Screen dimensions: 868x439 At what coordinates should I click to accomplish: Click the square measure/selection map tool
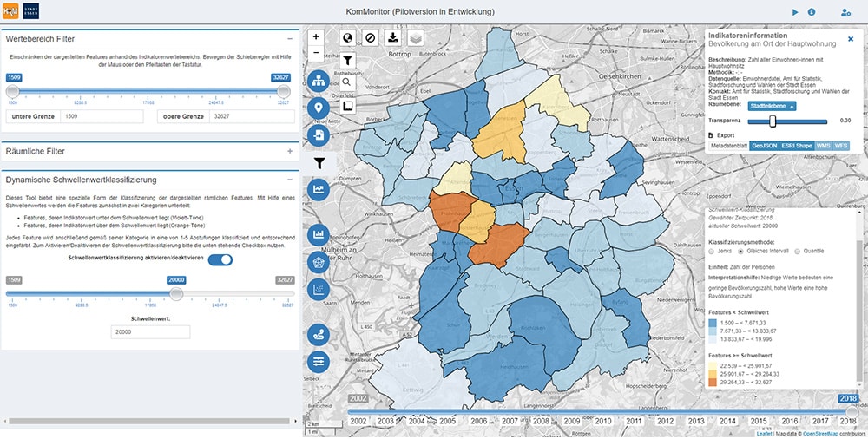click(347, 105)
